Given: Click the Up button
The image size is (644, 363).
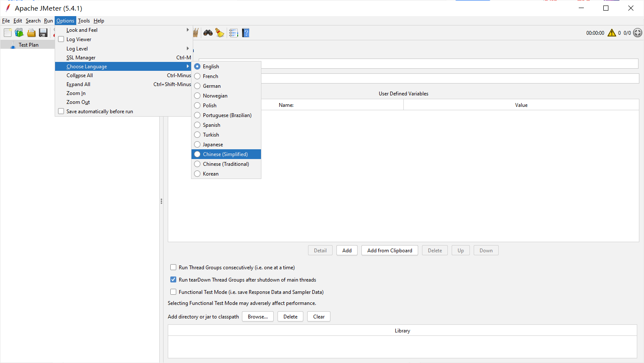Looking at the screenshot, I should 461,251.
